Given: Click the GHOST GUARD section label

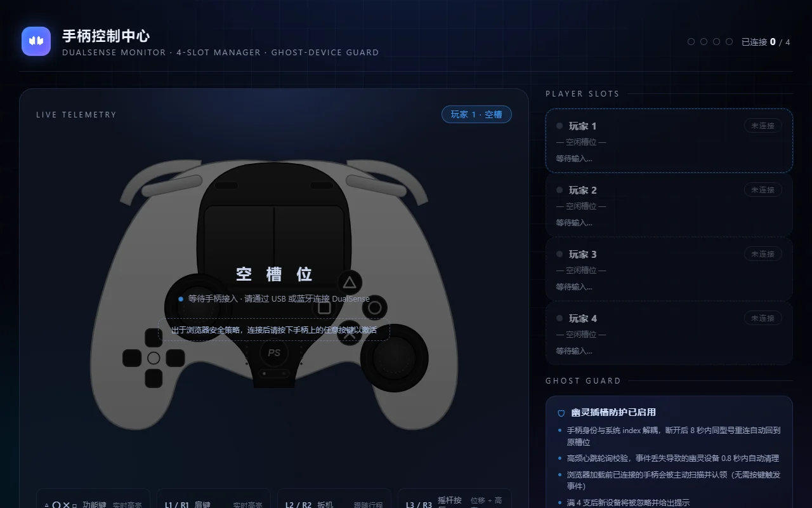Looking at the screenshot, I should (583, 381).
